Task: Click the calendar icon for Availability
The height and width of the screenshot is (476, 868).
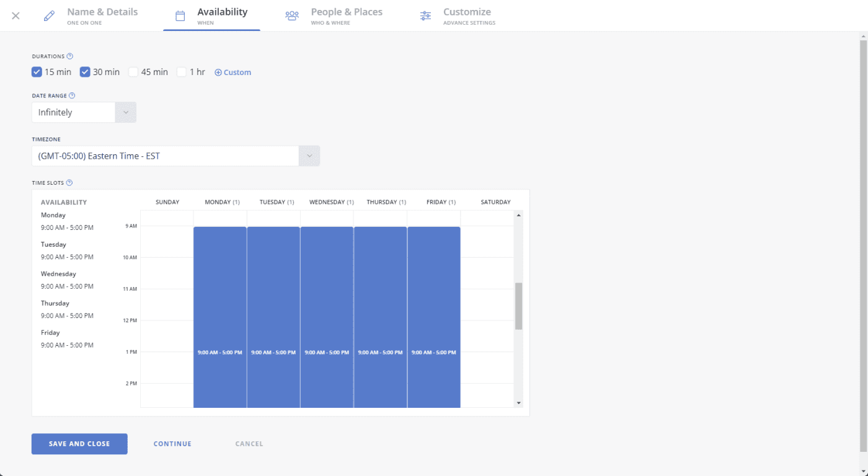Action: click(x=180, y=15)
